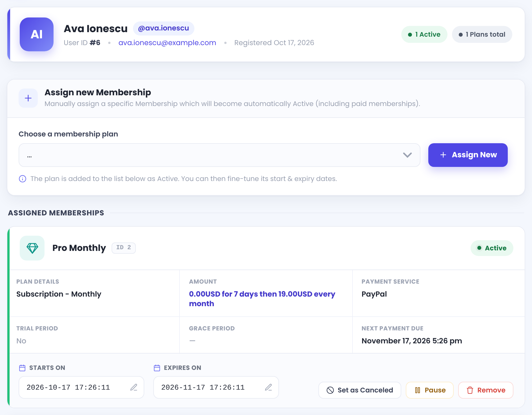Image resolution: width=532 pixels, height=415 pixels.
Task: Click the Ava Ionescu name heading
Action: pos(96,28)
